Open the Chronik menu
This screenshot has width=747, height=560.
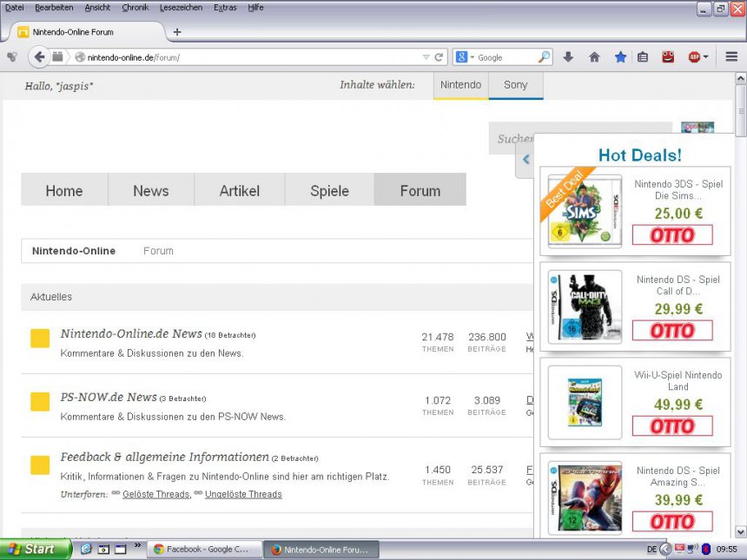click(135, 7)
